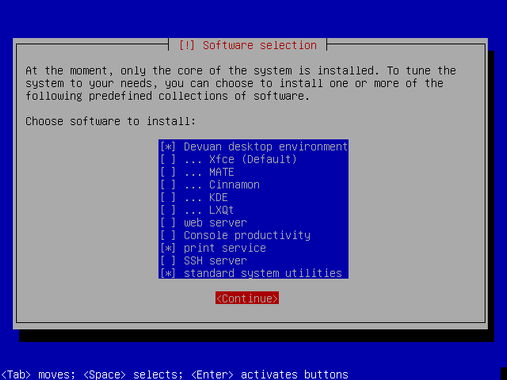The height and width of the screenshot is (380, 507).
Task: Check the Xfce (Default) checkbox
Action: pos(168,159)
